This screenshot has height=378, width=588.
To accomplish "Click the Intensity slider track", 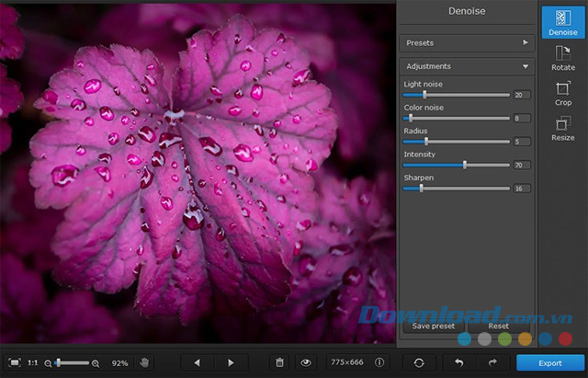I will tap(457, 165).
